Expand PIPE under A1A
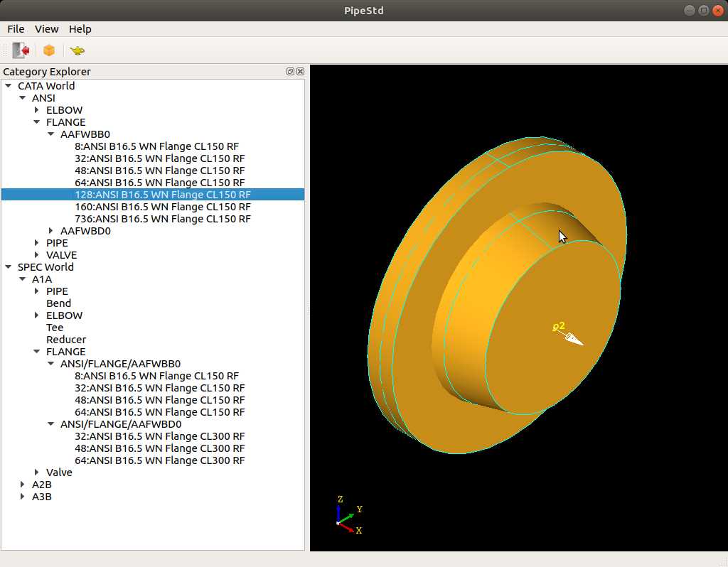728x567 pixels. [37, 291]
